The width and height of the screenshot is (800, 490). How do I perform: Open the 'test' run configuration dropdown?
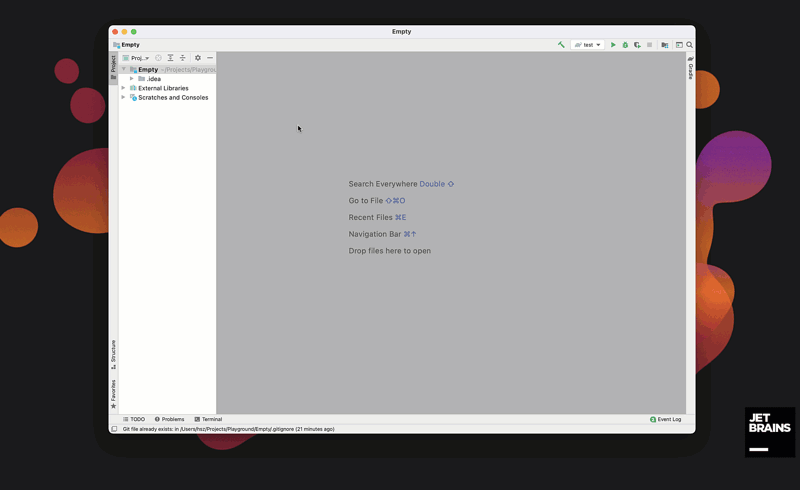587,45
